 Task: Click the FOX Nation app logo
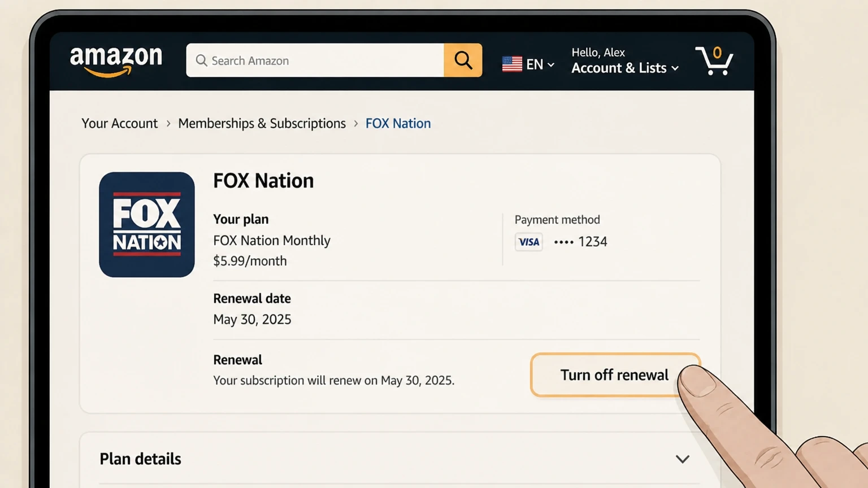(147, 224)
